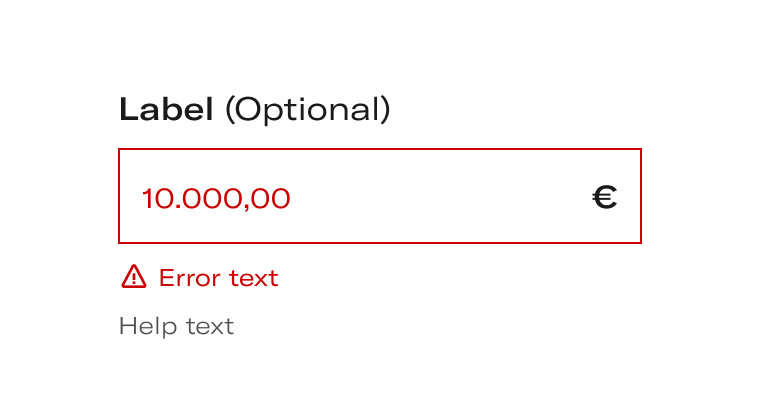Click the euro currency symbol icon
Image resolution: width=762 pixels, height=416 pixels.
pyautogui.click(x=605, y=197)
